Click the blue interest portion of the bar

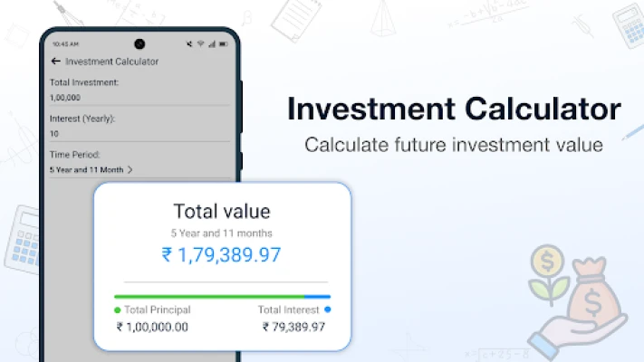[x=317, y=296]
